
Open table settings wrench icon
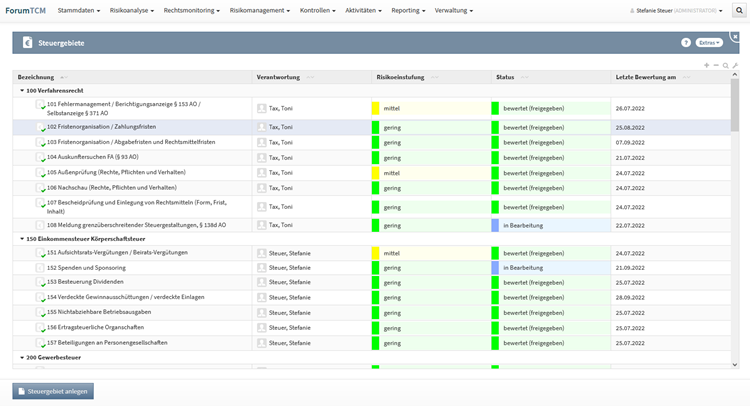[x=736, y=65]
